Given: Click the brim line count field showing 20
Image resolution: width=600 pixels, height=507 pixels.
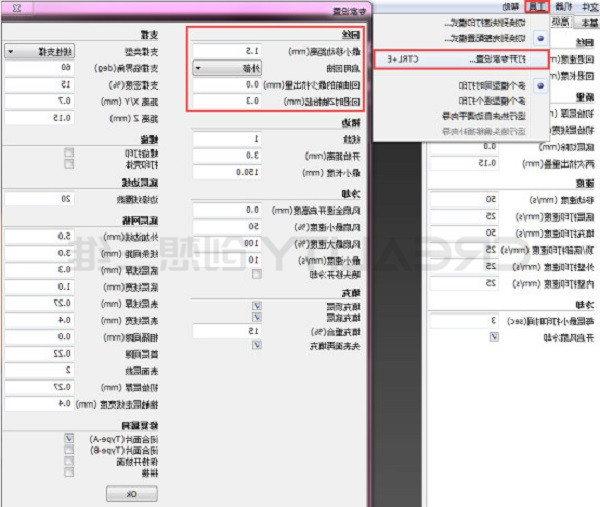Looking at the screenshot, I should 39,198.
